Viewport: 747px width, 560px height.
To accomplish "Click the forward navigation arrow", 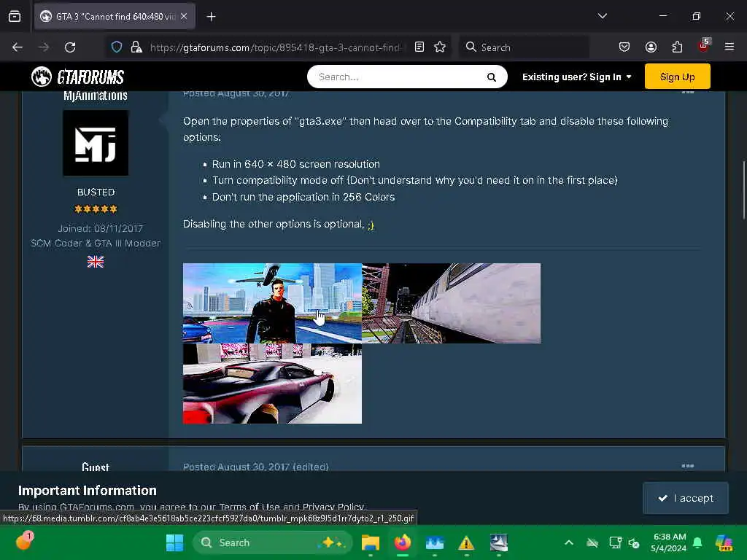I will [43, 47].
